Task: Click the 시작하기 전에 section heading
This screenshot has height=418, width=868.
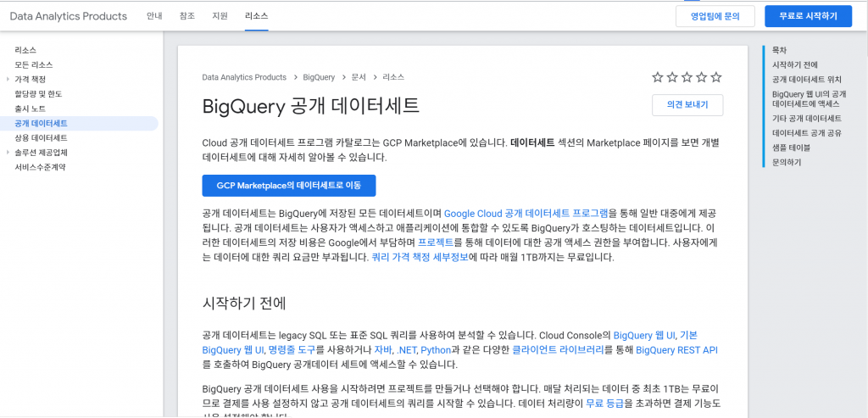Action: (244, 304)
